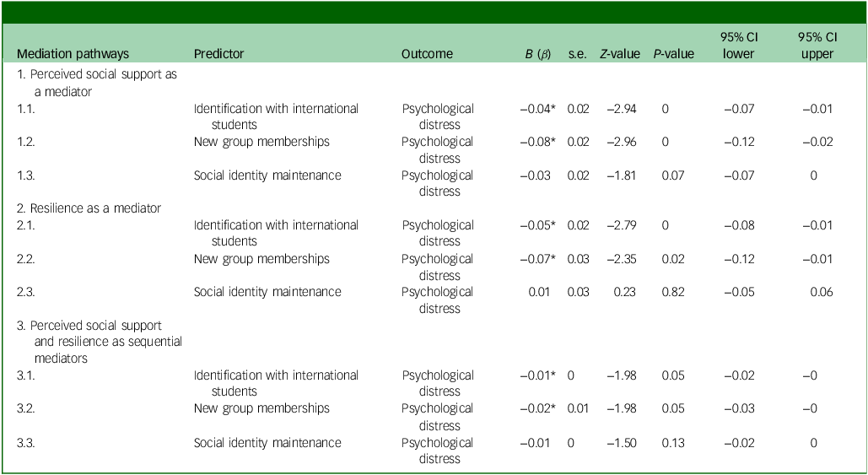This screenshot has width=868, height=475.
Task: Click the upper CI value 0.06
Action: click(821, 292)
